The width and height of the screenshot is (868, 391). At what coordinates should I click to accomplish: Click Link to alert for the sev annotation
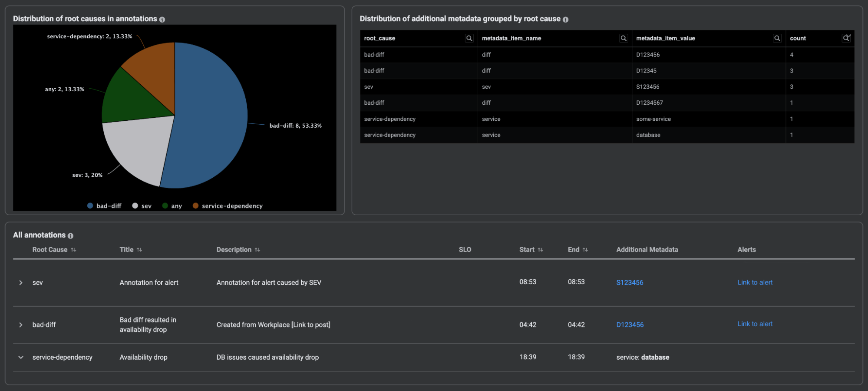pyautogui.click(x=755, y=282)
